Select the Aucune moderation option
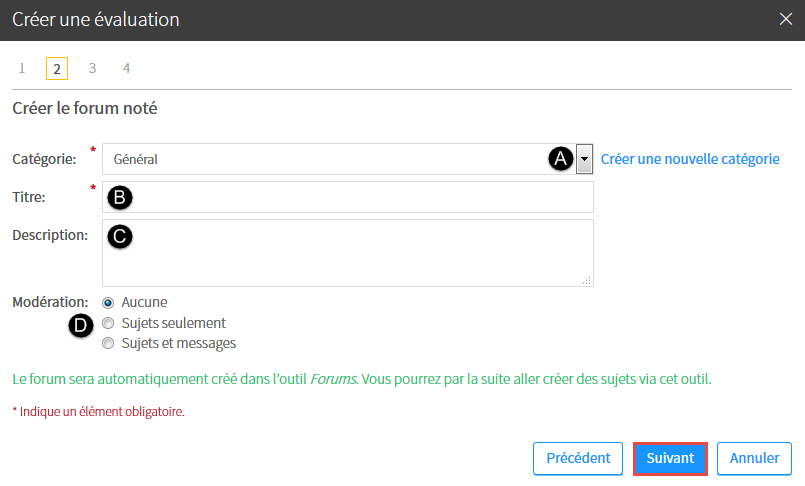The height and width of the screenshot is (486, 805). tap(108, 303)
